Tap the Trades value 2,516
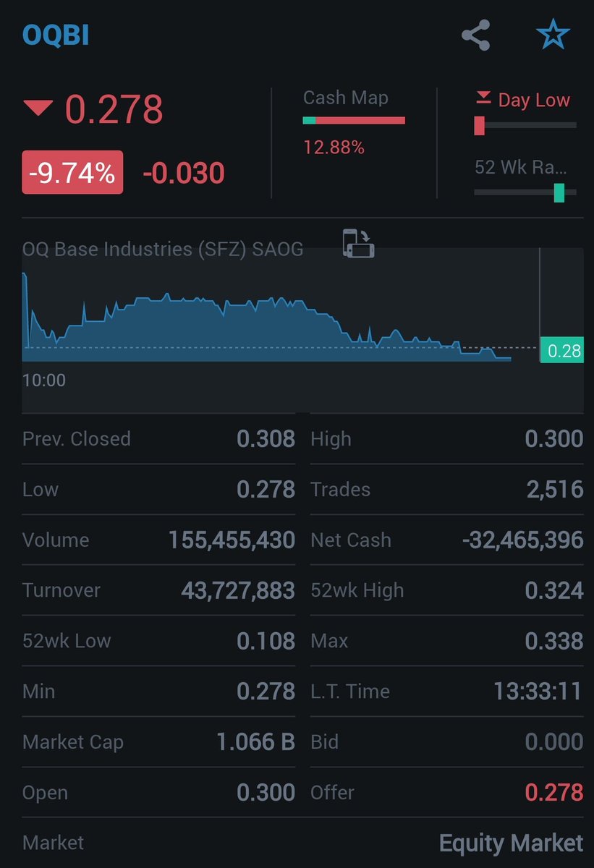The width and height of the screenshot is (594, 868). click(555, 490)
